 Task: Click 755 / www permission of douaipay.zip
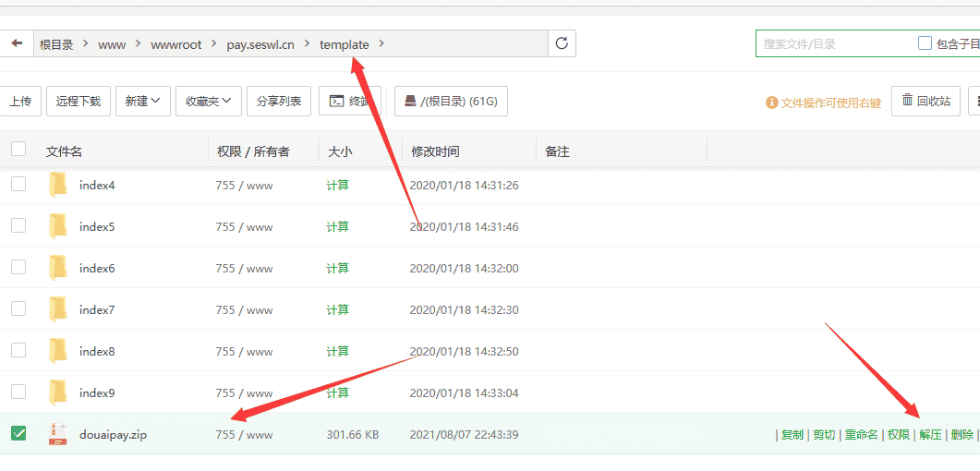245,435
